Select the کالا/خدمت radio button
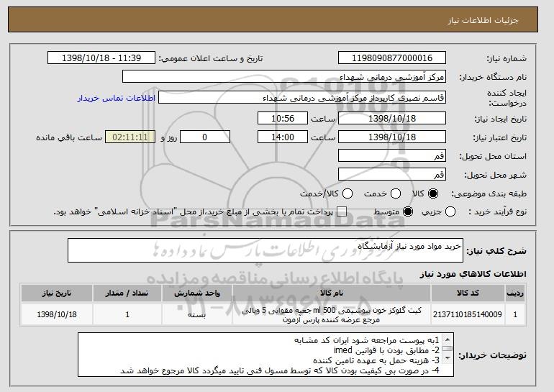 348,193
